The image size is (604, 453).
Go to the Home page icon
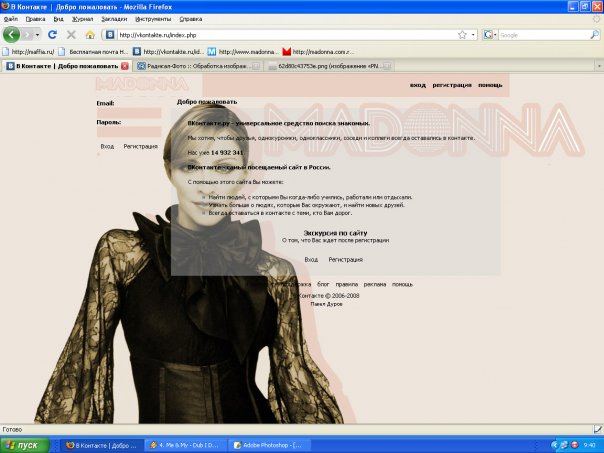tap(90, 35)
